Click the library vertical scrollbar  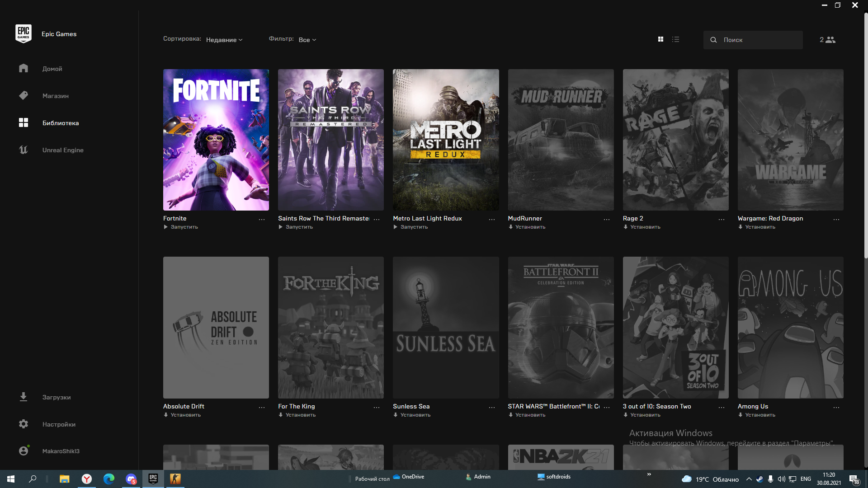(x=866, y=136)
